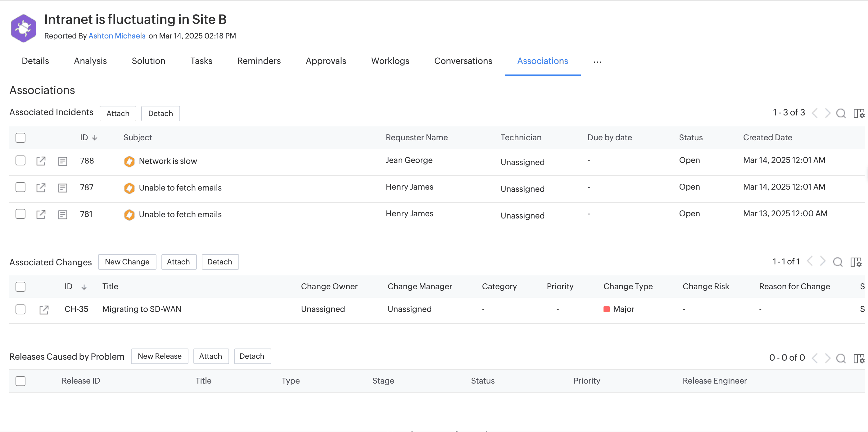This screenshot has height=432, width=868.
Task: Switch to the Worklogs tab
Action: (390, 61)
